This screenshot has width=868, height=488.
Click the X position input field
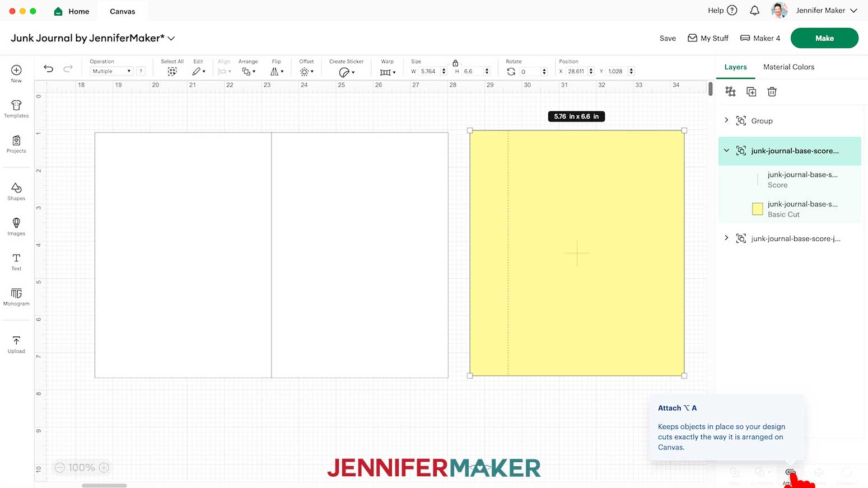click(x=576, y=71)
